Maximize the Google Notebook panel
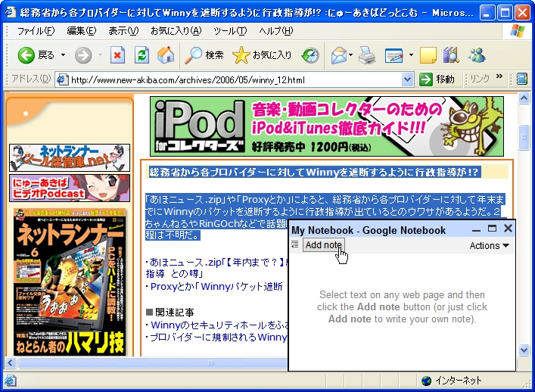 click(x=492, y=229)
